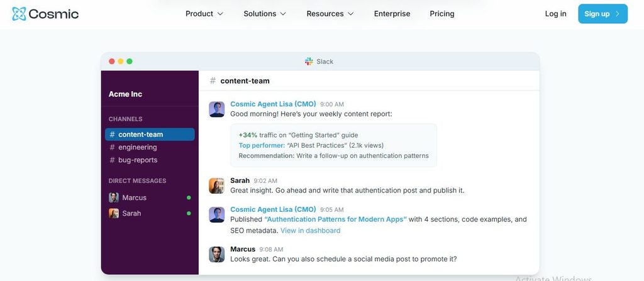Open direct message with Marcus
Viewport: 644px width, 281px height.
pyautogui.click(x=150, y=197)
